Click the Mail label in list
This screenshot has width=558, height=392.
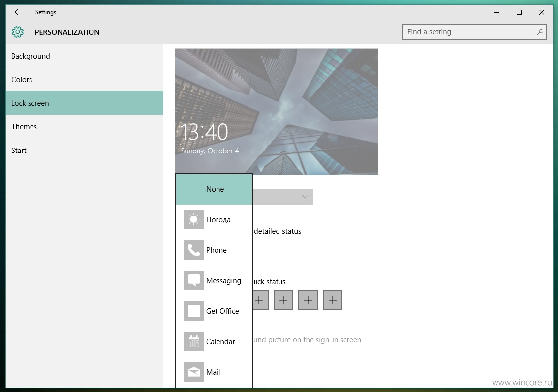click(213, 372)
